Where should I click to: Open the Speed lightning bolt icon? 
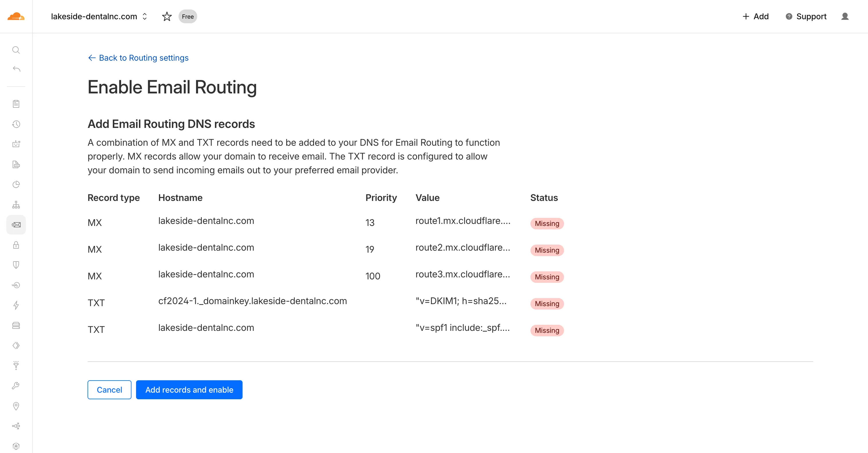(16, 305)
